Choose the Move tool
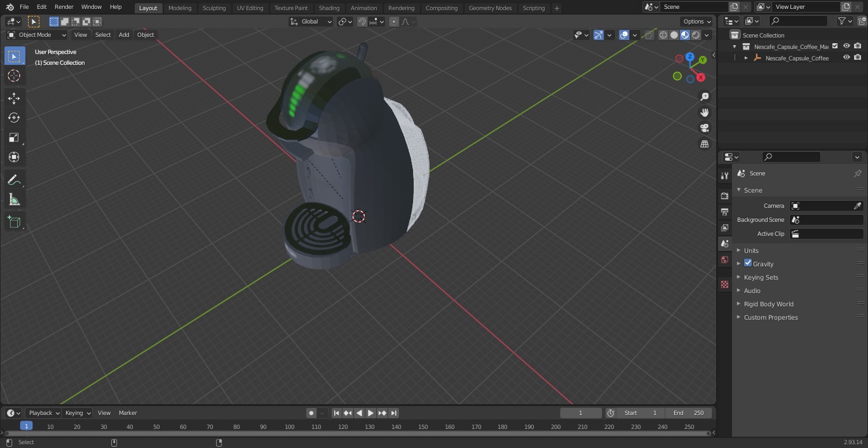Screen dimensions: 868x448 click(x=14, y=98)
